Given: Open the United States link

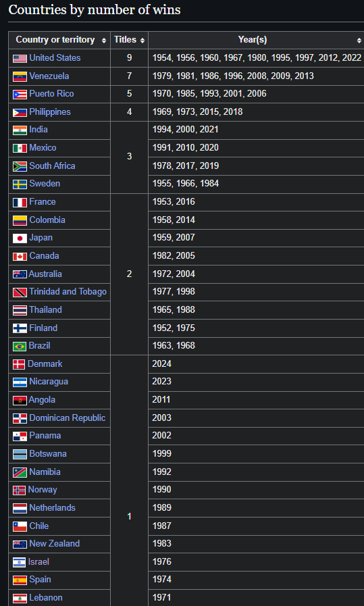Looking at the screenshot, I should click(x=55, y=57).
